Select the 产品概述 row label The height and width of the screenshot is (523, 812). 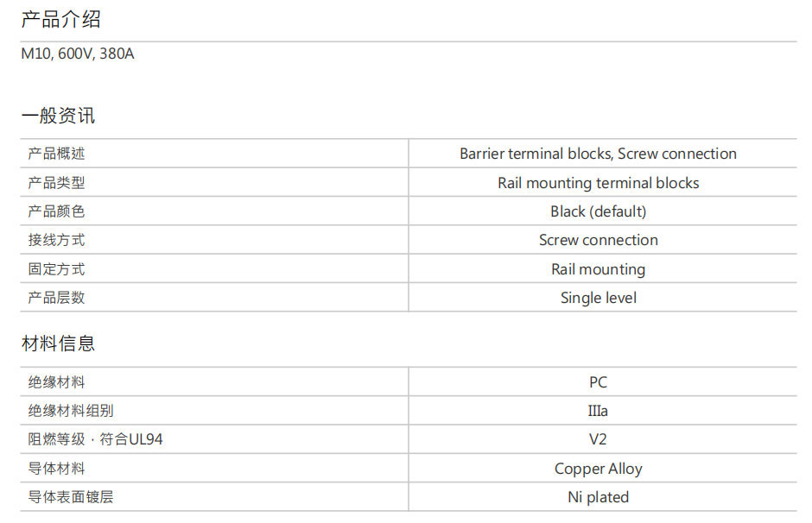click(56, 154)
